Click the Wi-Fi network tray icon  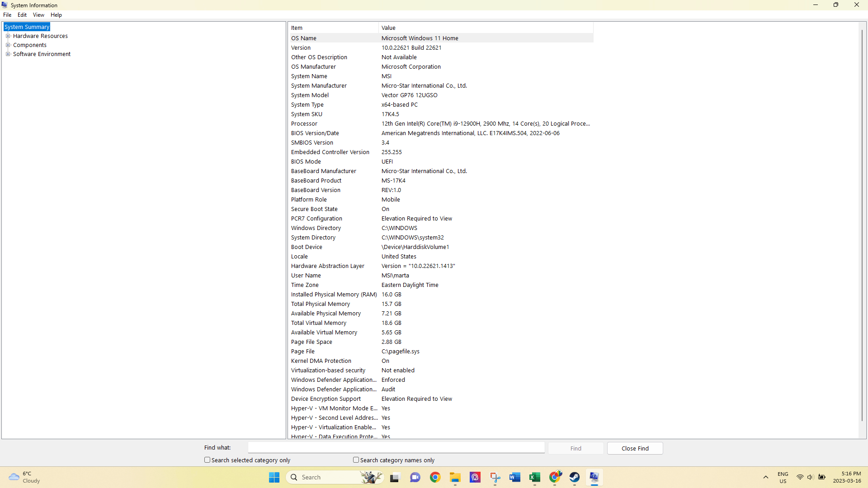pos(800,477)
